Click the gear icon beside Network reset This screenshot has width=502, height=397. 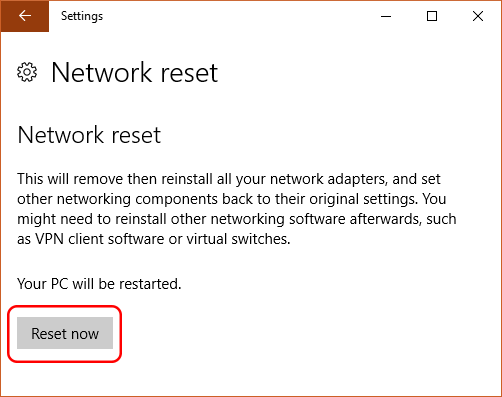[27, 72]
